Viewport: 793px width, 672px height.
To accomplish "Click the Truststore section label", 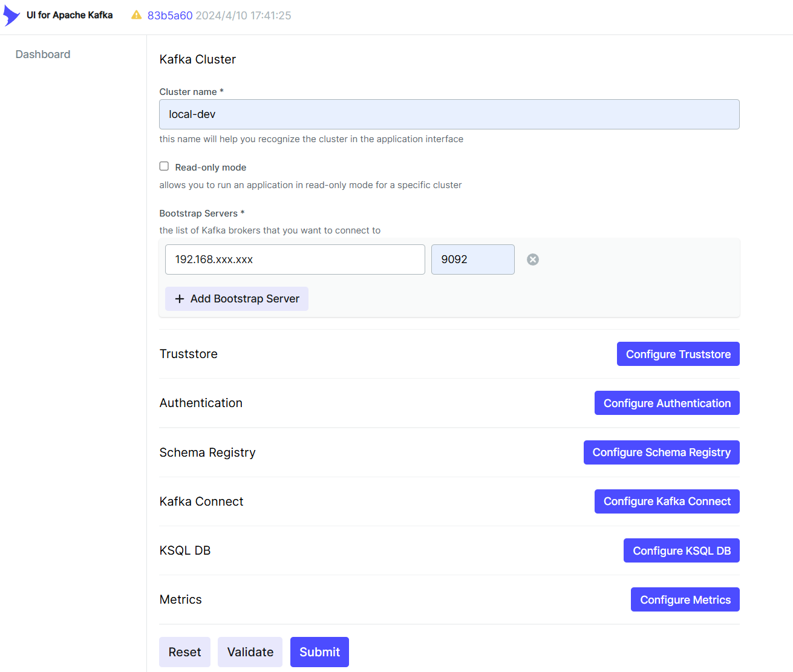I will click(189, 354).
